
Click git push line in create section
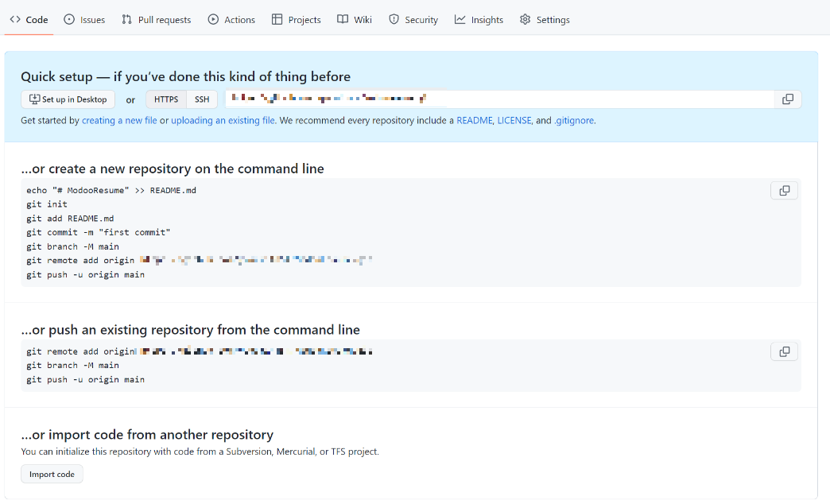pos(85,275)
